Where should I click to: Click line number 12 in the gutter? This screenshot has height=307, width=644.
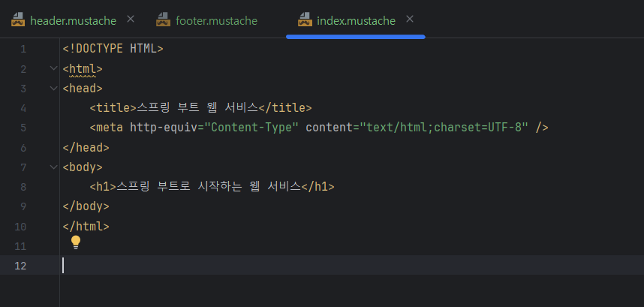[20, 266]
